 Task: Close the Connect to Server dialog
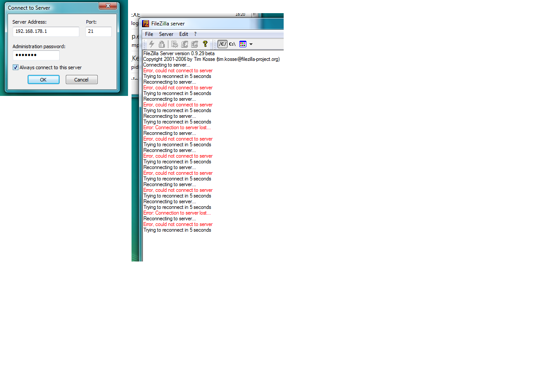coord(107,6)
